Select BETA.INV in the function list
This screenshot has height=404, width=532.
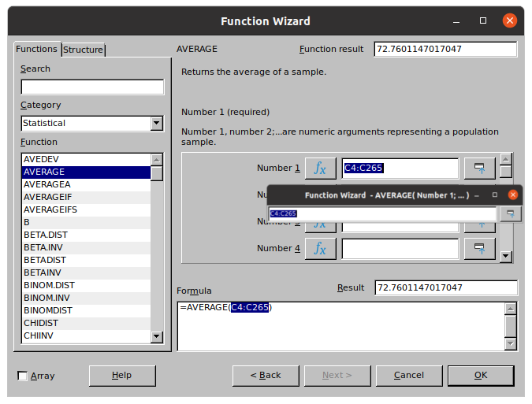click(x=86, y=248)
